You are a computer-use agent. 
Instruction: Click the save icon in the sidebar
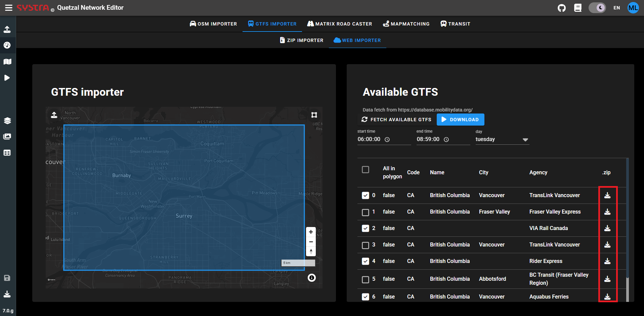coord(7,278)
